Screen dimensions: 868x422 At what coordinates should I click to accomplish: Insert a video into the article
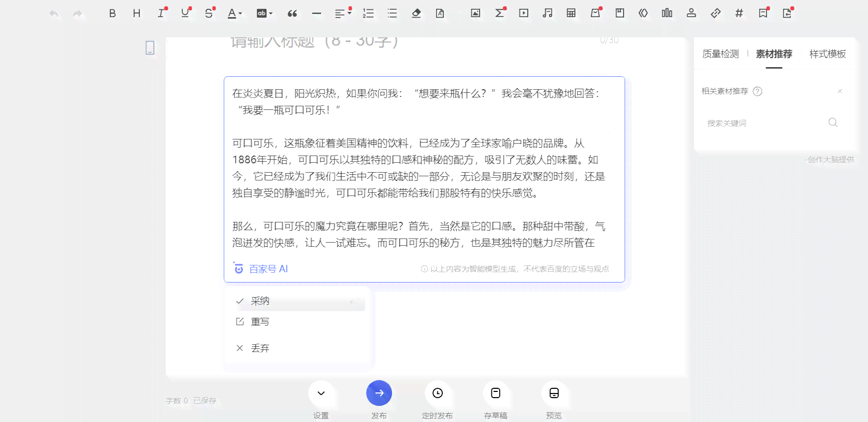tap(524, 13)
